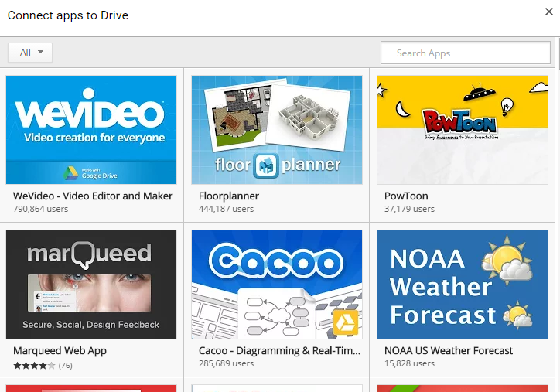The image size is (560, 392).
Task: Click the Connect apps to Drive heading
Action: click(x=68, y=15)
